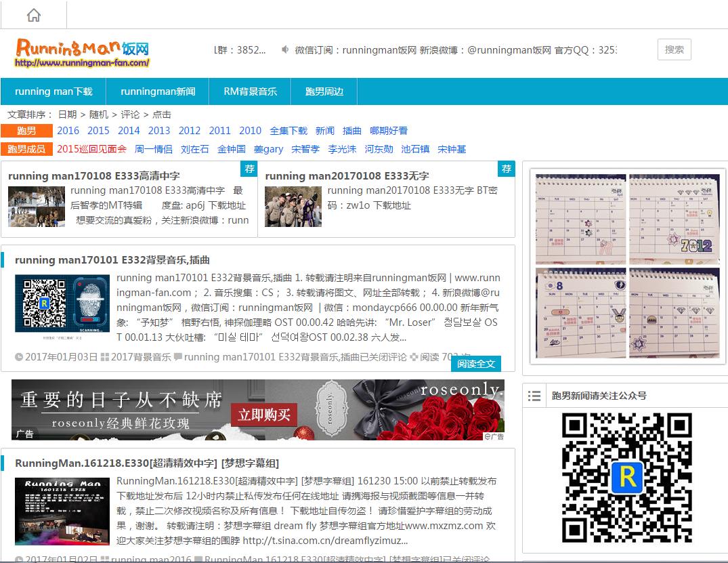This screenshot has height=563, width=728.
Task: Open the 哪期好看 link
Action: (x=389, y=131)
